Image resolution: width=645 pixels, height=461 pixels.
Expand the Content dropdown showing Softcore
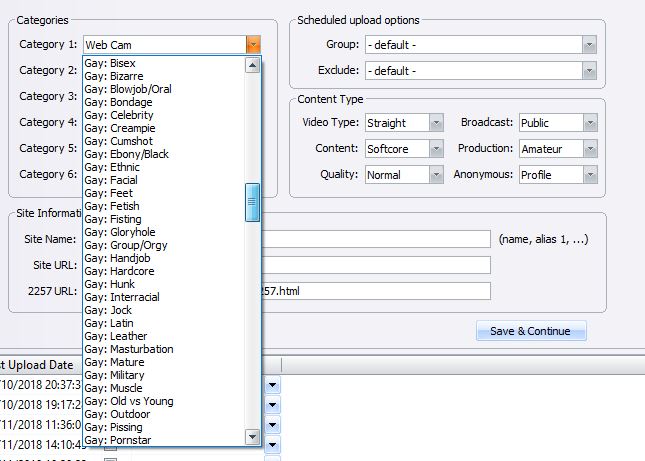click(x=436, y=149)
